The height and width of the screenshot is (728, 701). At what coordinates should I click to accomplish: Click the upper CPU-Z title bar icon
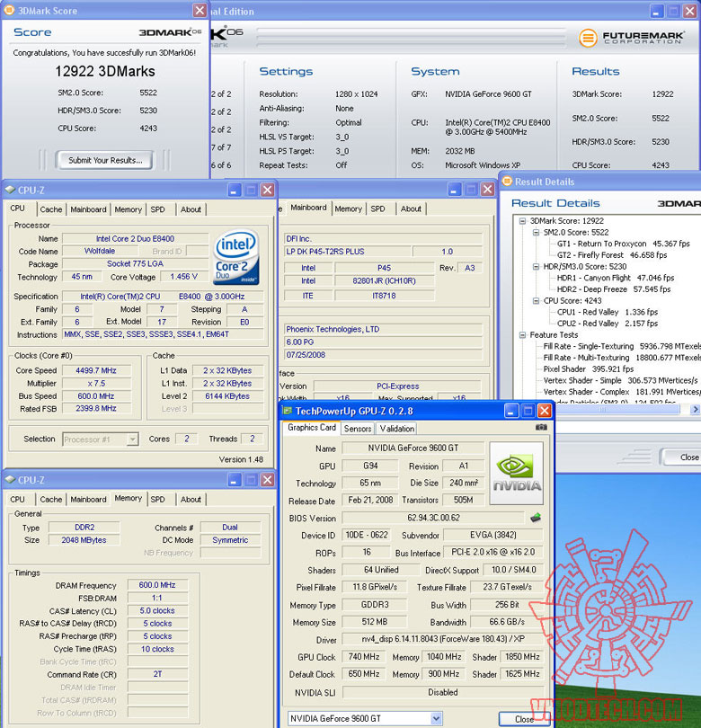(10, 190)
